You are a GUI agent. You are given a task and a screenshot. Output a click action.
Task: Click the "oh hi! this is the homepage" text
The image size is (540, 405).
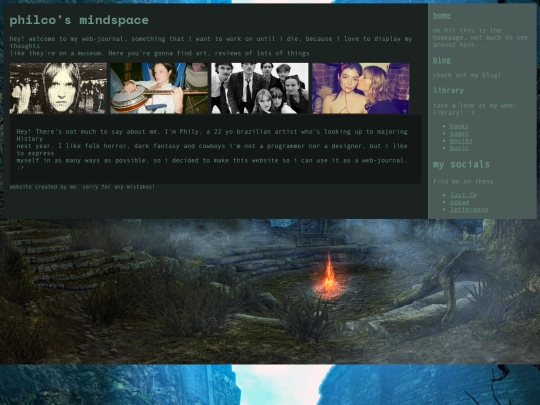(480, 38)
